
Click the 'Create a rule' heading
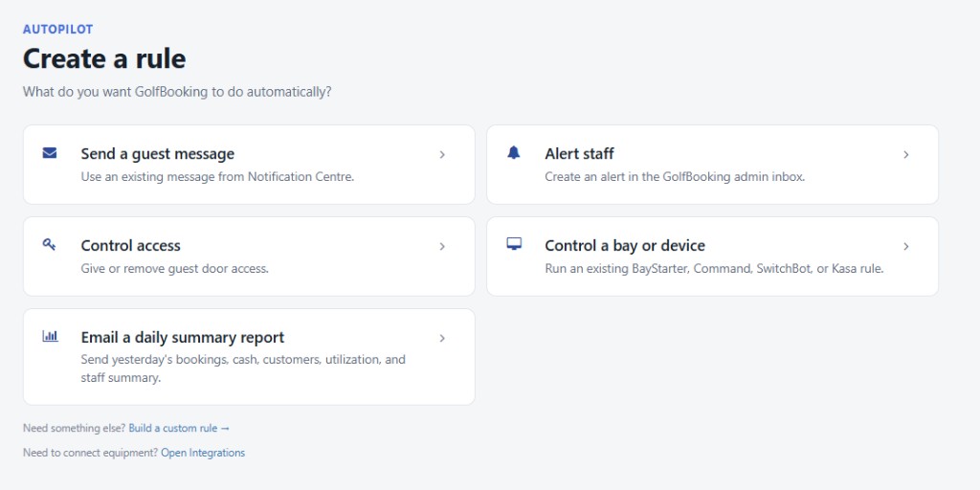104,58
